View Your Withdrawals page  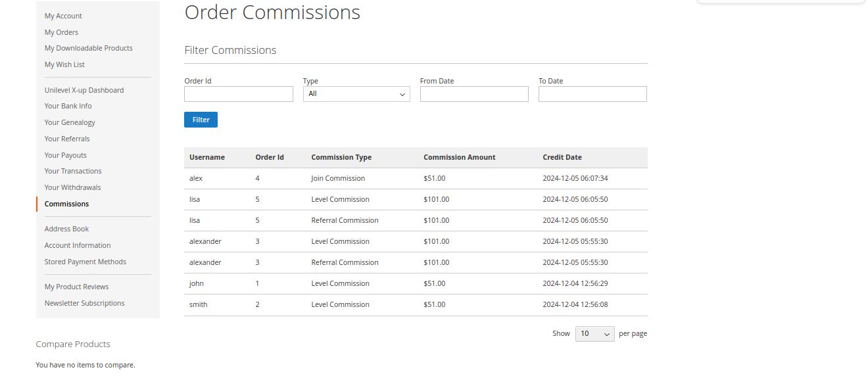point(72,187)
